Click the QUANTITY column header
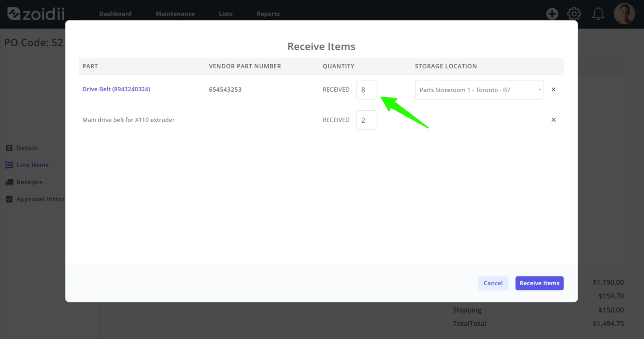 (338, 66)
